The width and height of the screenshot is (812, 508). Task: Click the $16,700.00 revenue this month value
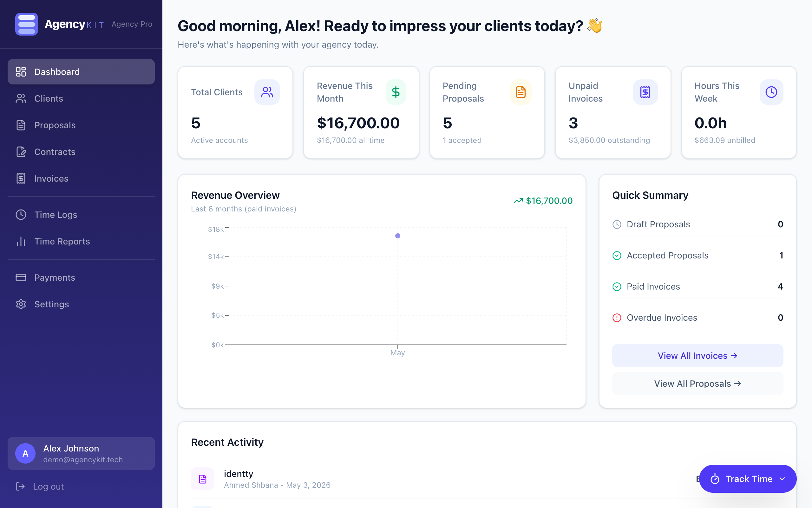point(358,123)
